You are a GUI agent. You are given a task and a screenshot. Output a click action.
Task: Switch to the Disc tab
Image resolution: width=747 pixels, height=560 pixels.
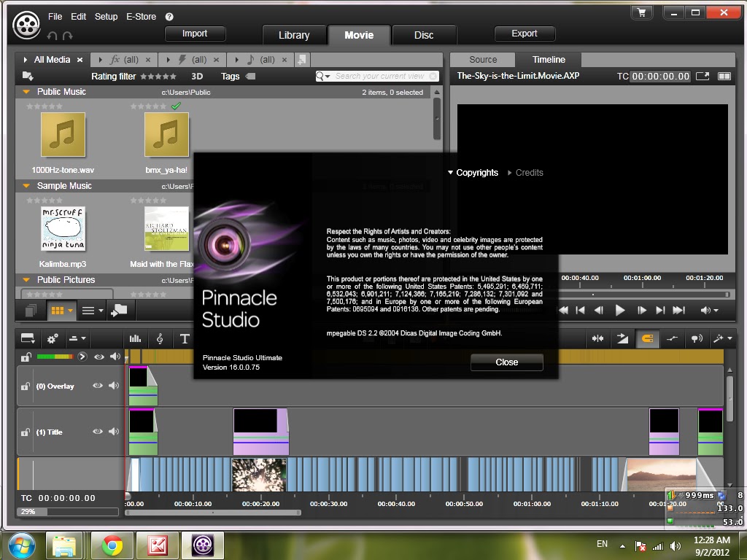(425, 34)
